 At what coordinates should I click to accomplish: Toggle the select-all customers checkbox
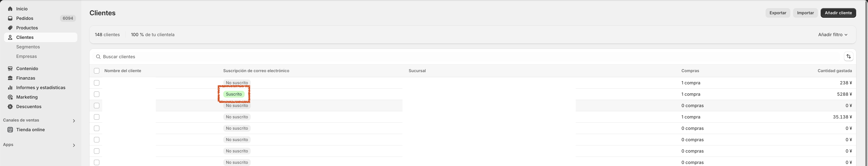click(x=97, y=71)
